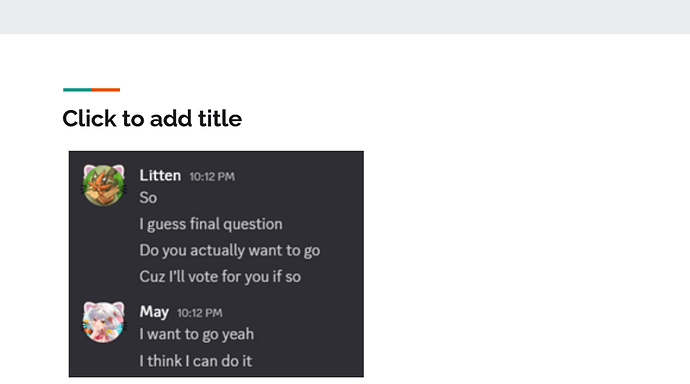Viewport: 690px width, 384px height.
Task: Click the teal segment of accent line
Action: click(x=77, y=90)
